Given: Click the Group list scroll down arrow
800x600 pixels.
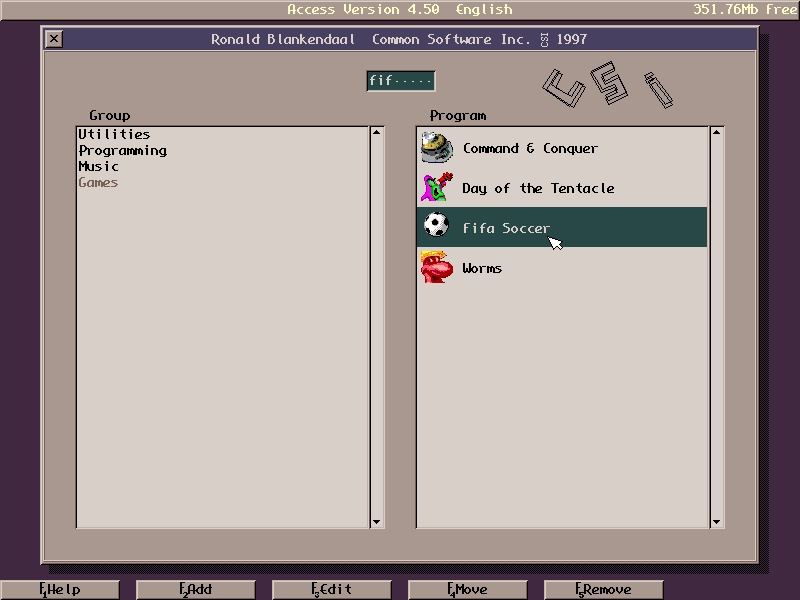Looking at the screenshot, I should 377,521.
